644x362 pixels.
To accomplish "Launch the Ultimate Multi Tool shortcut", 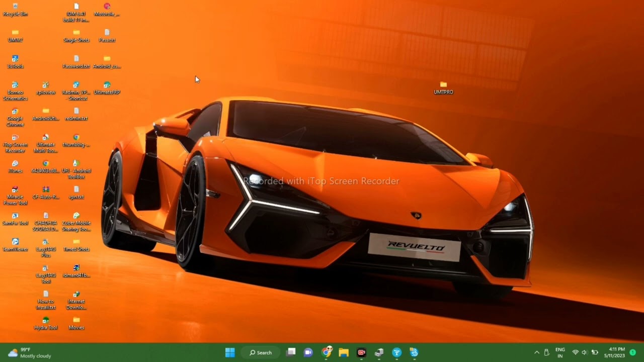I will [46, 143].
